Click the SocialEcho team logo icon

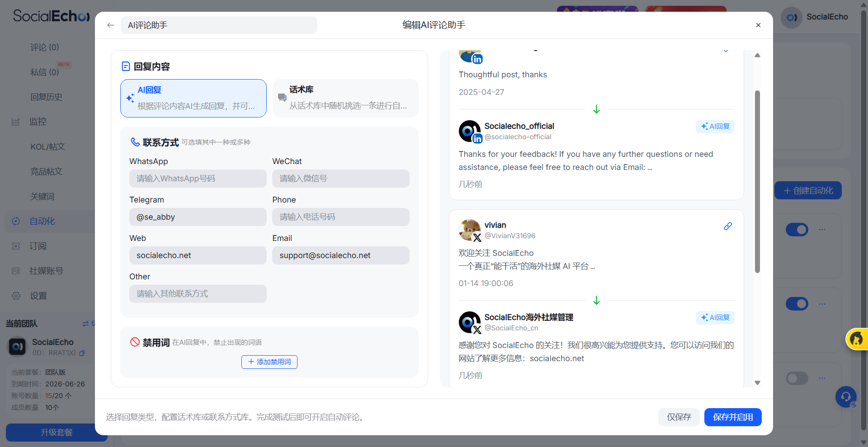pos(18,347)
